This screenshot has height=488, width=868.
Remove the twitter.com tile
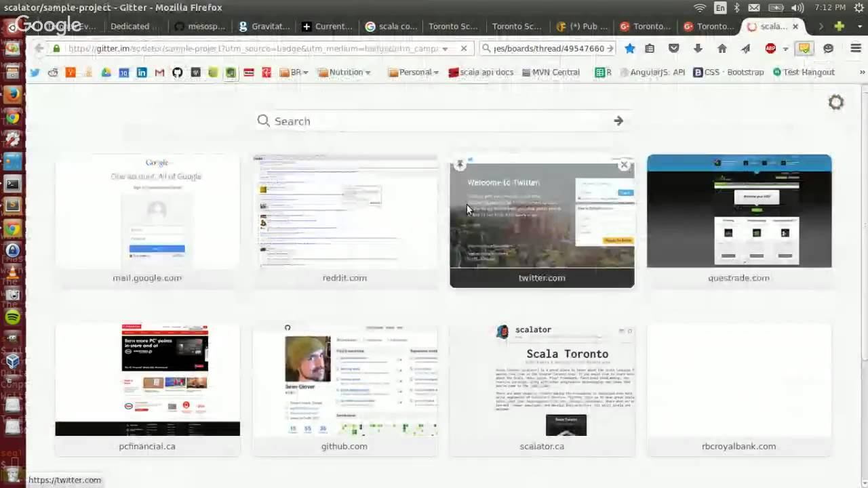click(x=624, y=165)
